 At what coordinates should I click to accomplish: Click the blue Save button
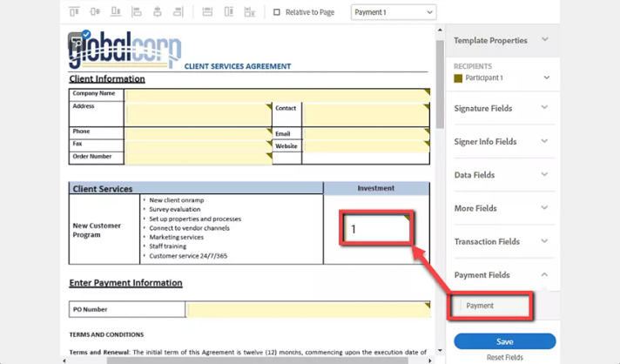(x=504, y=341)
